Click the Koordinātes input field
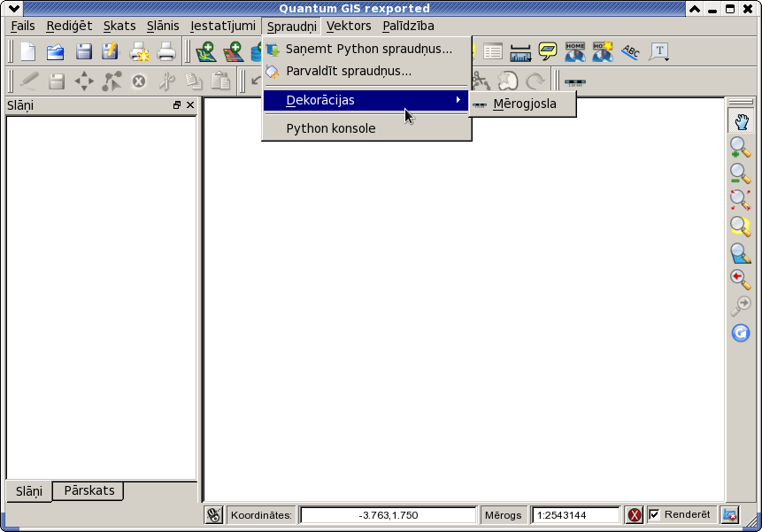The image size is (762, 532). (x=389, y=515)
